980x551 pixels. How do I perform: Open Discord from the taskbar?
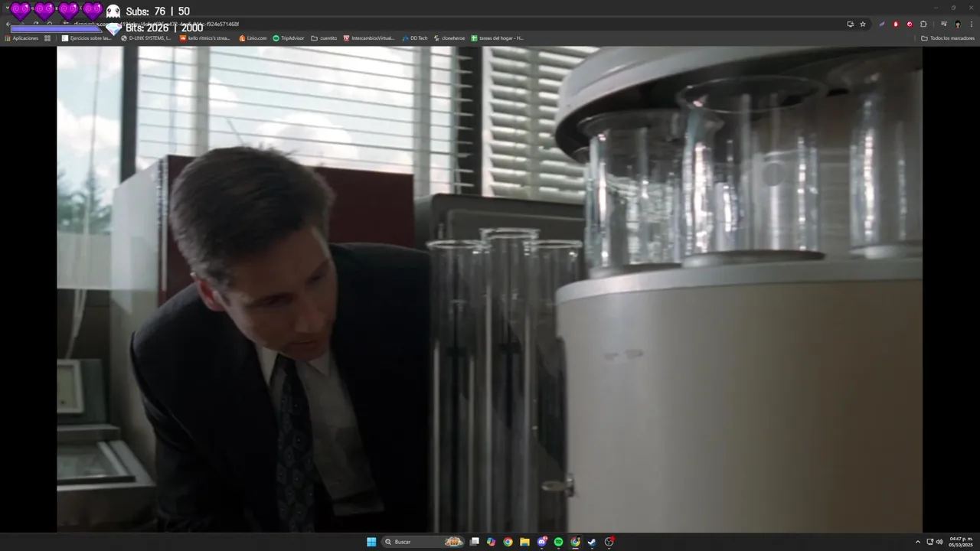pos(542,542)
